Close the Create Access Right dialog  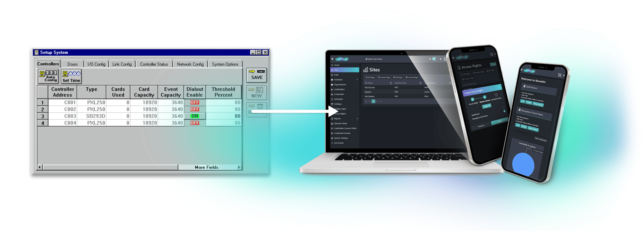point(499,87)
